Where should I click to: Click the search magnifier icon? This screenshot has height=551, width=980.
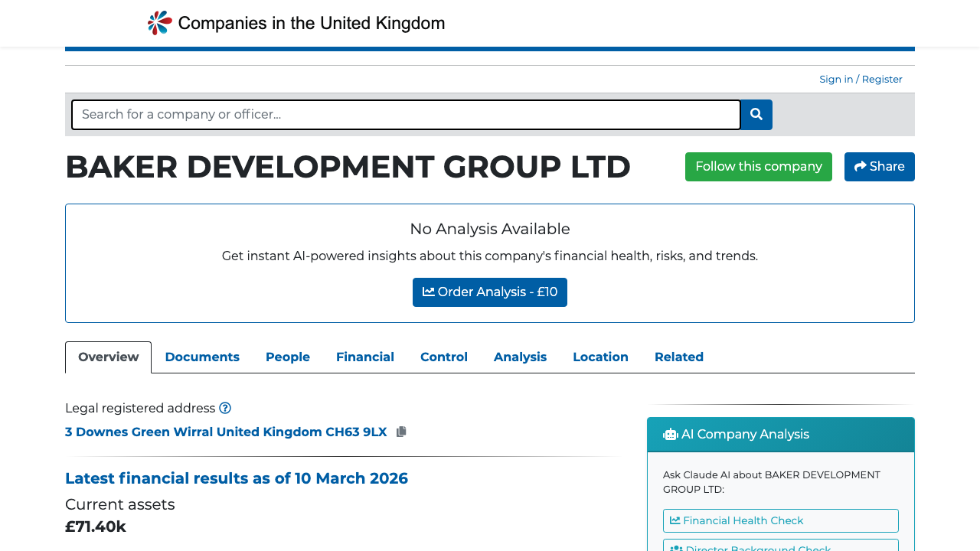756,114
